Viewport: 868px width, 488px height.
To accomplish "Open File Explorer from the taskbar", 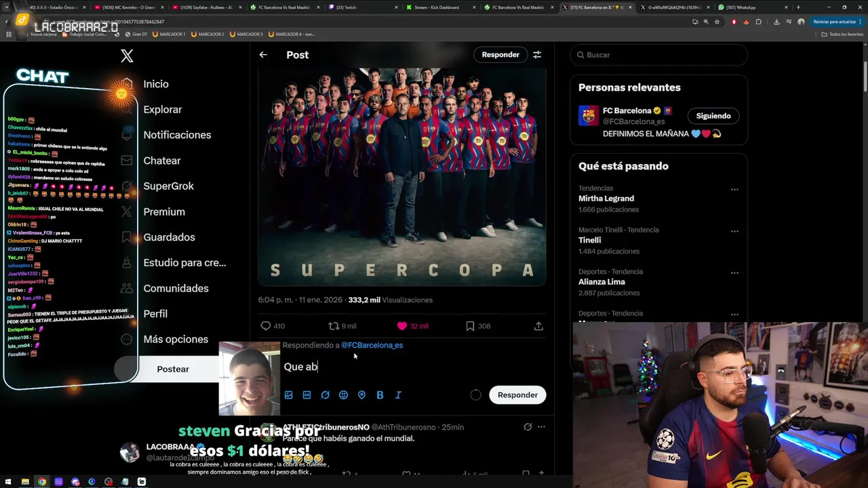I will (x=25, y=482).
